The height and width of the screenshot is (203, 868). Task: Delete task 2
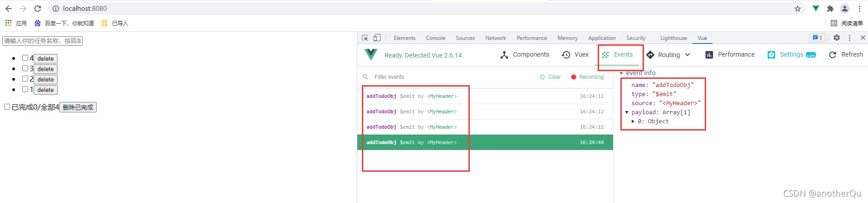click(x=45, y=79)
